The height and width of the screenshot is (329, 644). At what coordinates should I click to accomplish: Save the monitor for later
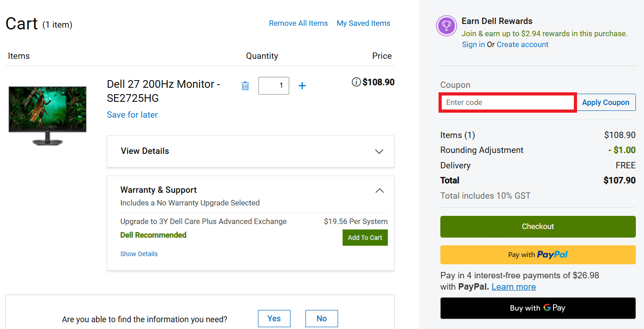132,114
